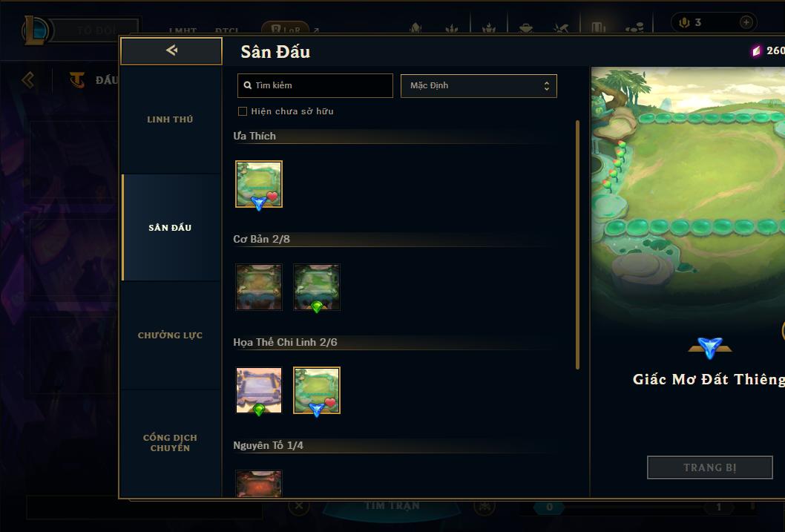Pick the purple Họa Thế Chi Linh arena
The image size is (785, 532).
tap(259, 390)
